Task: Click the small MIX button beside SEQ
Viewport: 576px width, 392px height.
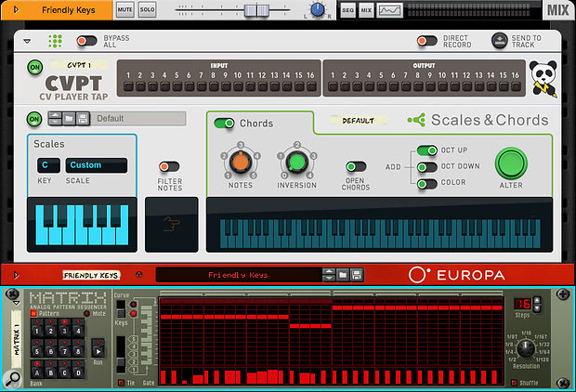Action: pyautogui.click(x=366, y=10)
